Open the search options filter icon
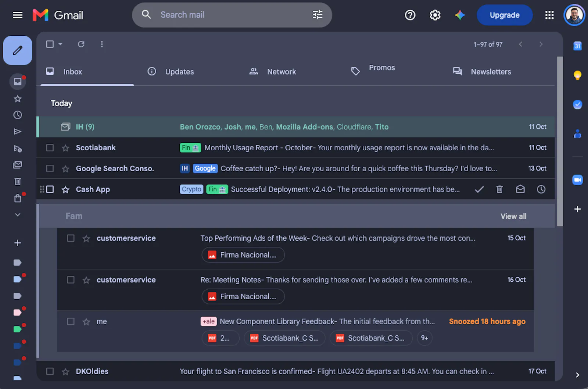588x389 pixels. click(318, 15)
